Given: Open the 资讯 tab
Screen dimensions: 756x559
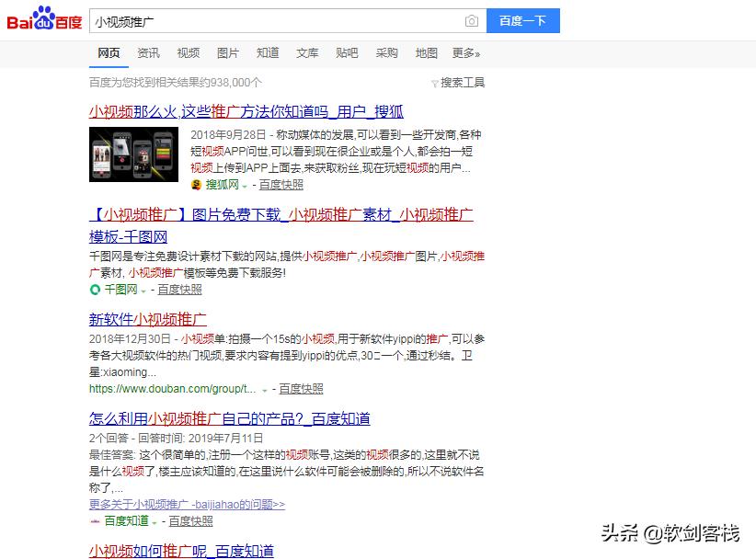Looking at the screenshot, I should pos(148,52).
